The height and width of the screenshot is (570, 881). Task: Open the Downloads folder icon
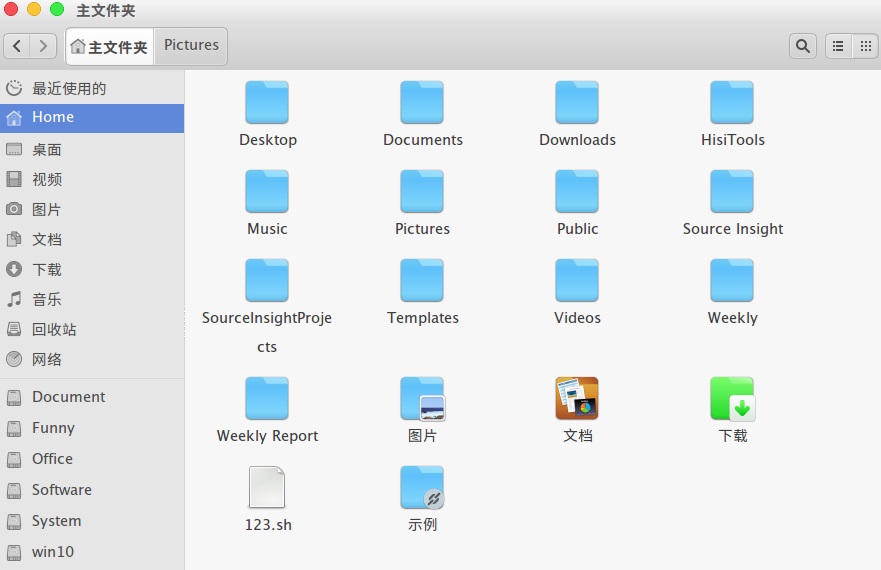tap(577, 102)
